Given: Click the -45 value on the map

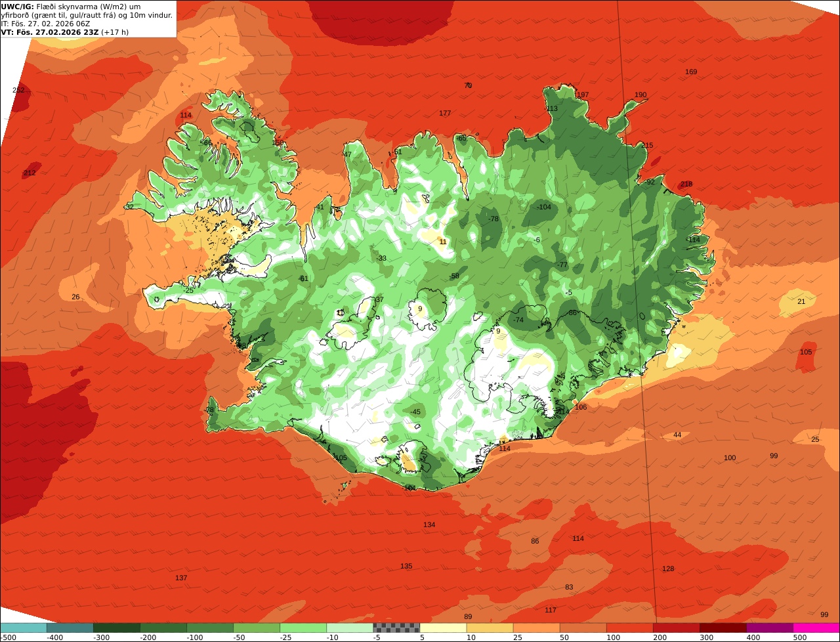Looking at the screenshot, I should [x=415, y=412].
